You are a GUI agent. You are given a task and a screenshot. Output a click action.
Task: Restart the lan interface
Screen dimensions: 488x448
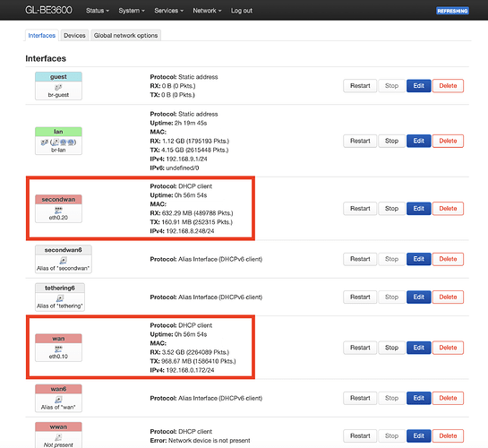360,141
